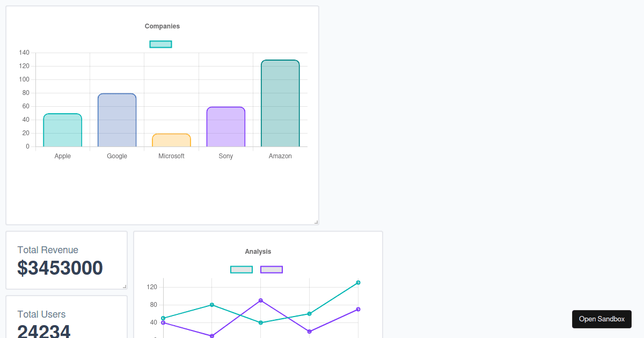Select the Sony bar in Companies chart
644x338 pixels.
click(x=226, y=127)
